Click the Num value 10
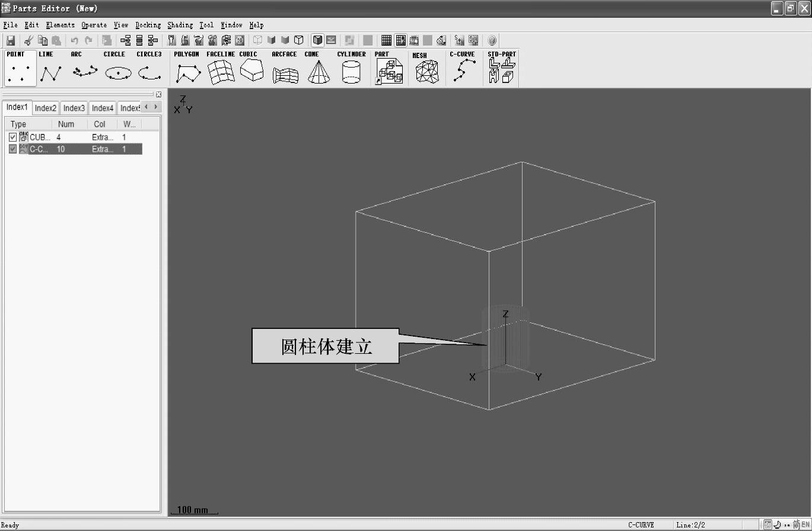Viewport: 812px width, 531px height. pos(60,149)
